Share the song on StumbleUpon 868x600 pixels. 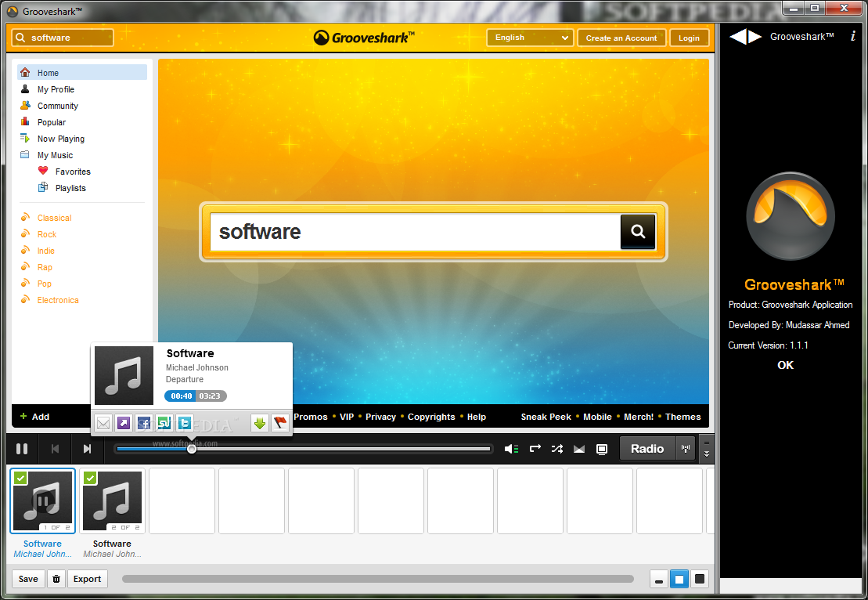(164, 424)
